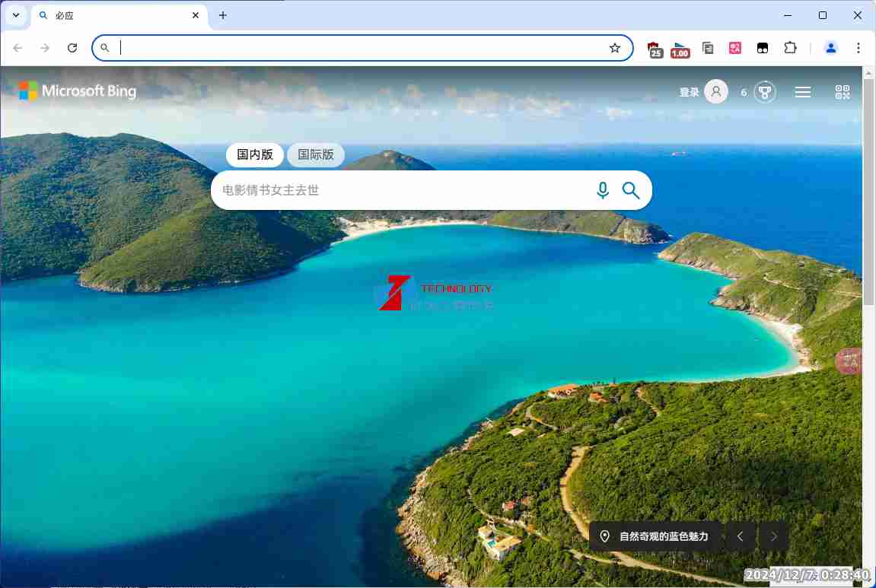Viewport: 876px width, 588px height.
Task: Open the Tampermonkey extension icon
Action: (x=763, y=48)
